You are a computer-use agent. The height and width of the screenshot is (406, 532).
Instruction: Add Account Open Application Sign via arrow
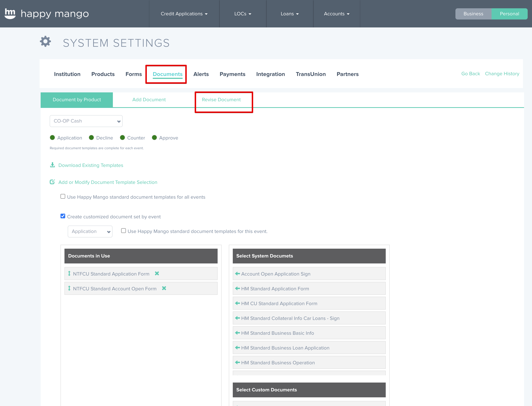pos(237,274)
